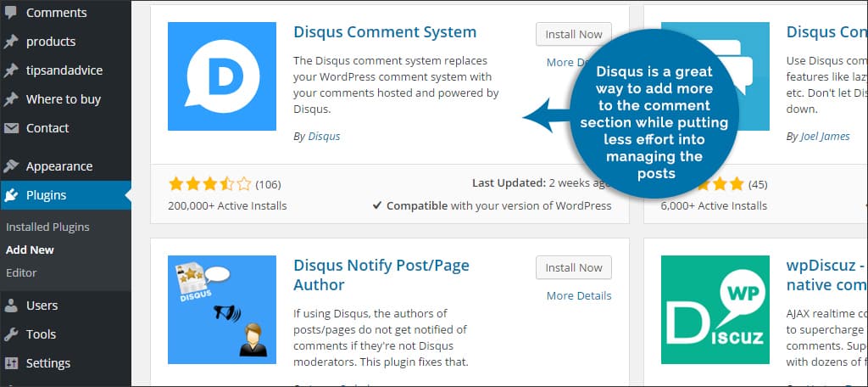Click the Appearance paintbrush icon
This screenshot has width=868, height=387.
click(11, 166)
